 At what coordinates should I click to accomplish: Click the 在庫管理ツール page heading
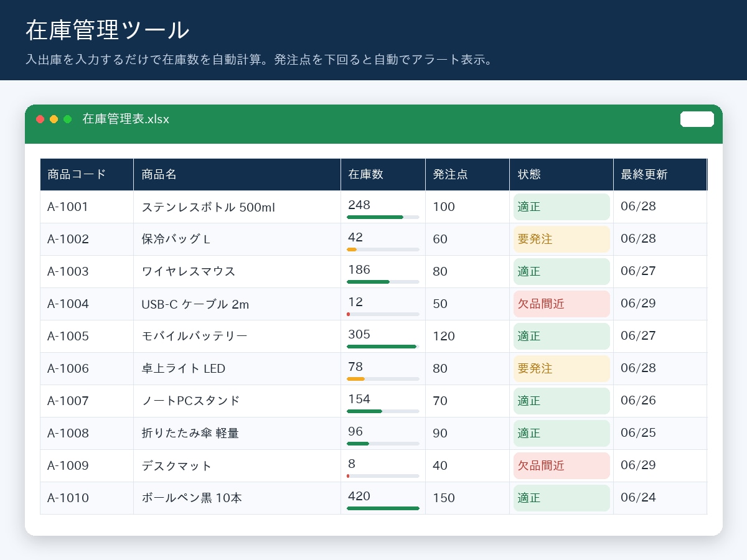[x=108, y=30]
